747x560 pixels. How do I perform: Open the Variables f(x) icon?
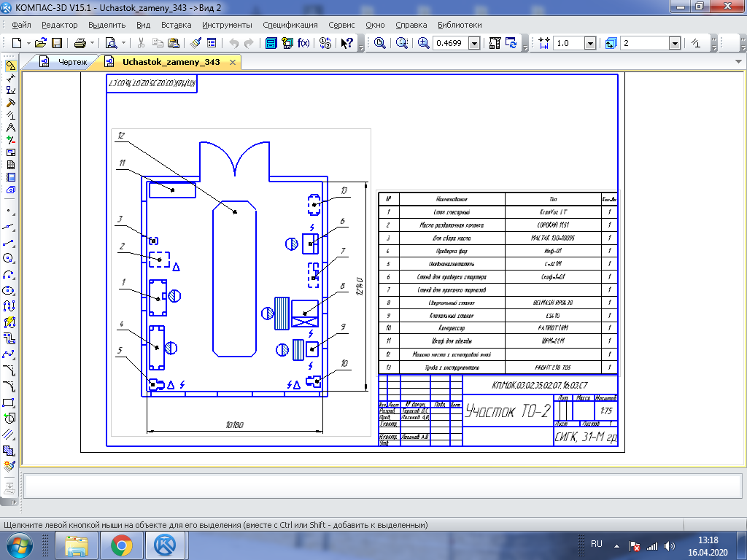pos(304,43)
